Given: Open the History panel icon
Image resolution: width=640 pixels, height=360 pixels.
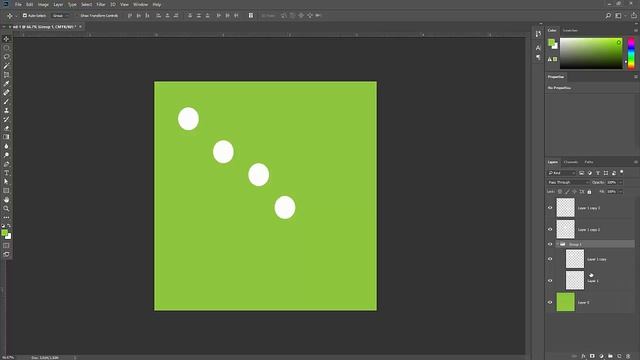Looking at the screenshot, I should click(538, 34).
